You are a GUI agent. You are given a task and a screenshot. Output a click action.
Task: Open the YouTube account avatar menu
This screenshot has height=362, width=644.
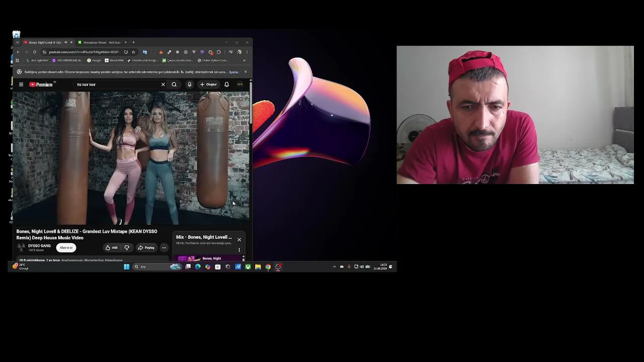(x=239, y=84)
